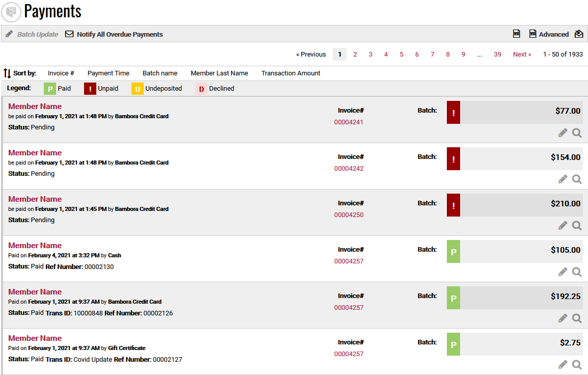588x375 pixels.
Task: Click the pencil edit icon for invoice 00004241
Action: 563,132
